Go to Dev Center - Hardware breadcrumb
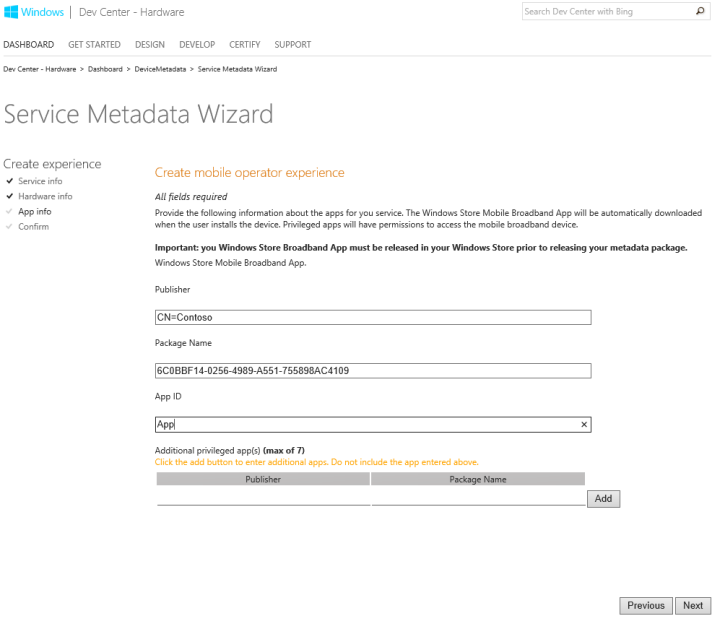The width and height of the screenshot is (720, 621). pyautogui.click(x=39, y=69)
